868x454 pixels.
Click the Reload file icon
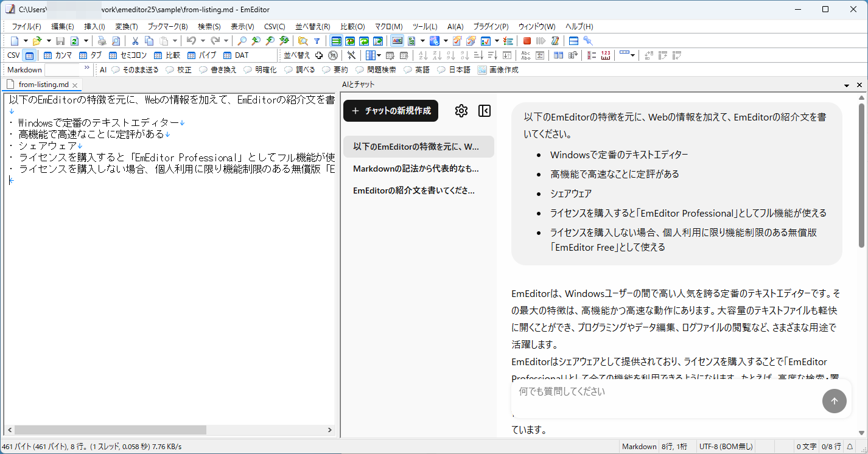74,41
